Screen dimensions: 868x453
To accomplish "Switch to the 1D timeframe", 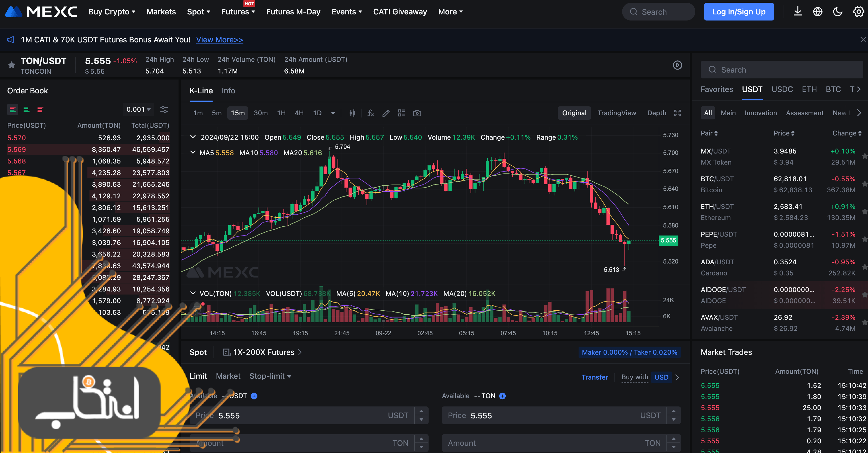I will pyautogui.click(x=317, y=113).
